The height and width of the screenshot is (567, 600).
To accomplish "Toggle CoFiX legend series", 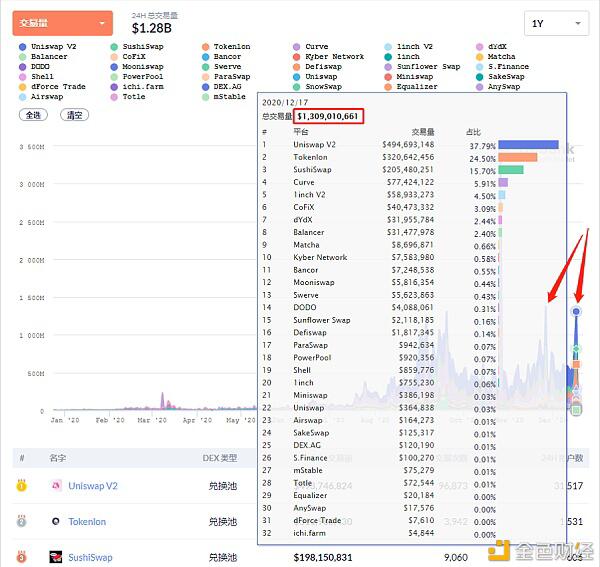I will pos(128,57).
